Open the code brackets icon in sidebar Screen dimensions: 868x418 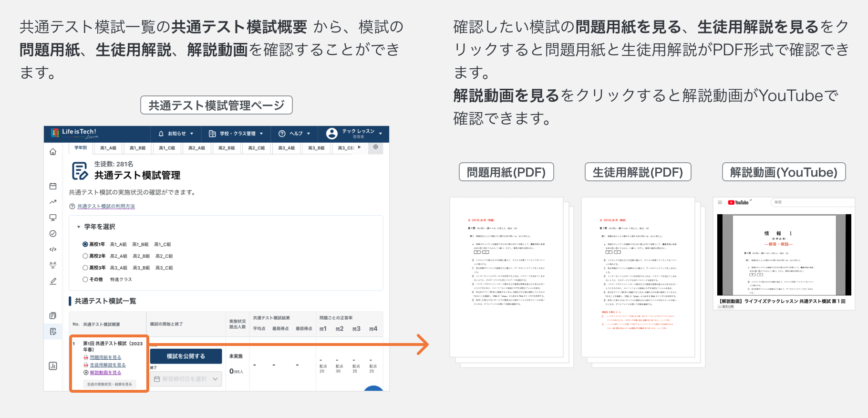53,249
